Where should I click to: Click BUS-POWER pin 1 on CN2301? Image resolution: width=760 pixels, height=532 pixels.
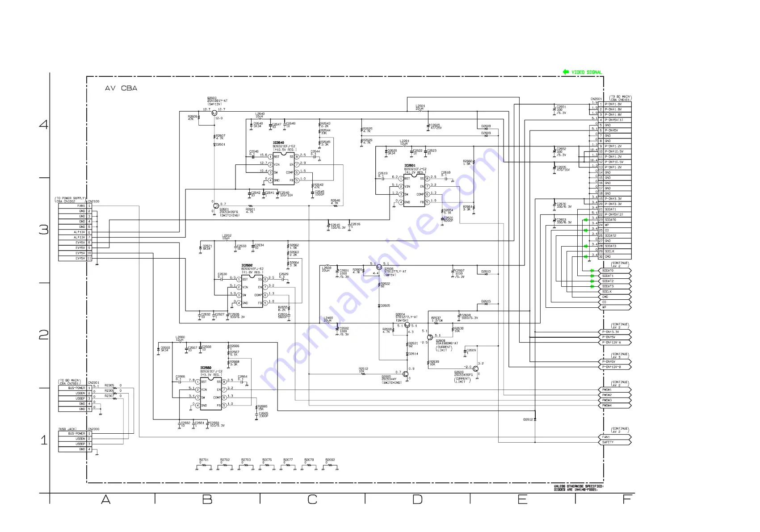click(x=75, y=388)
